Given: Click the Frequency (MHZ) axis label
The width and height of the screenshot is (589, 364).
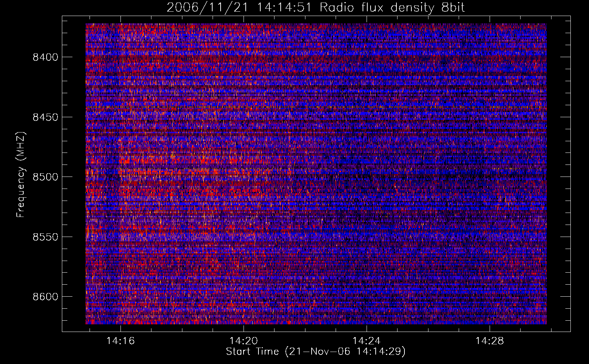Looking at the screenshot, I should point(21,175).
